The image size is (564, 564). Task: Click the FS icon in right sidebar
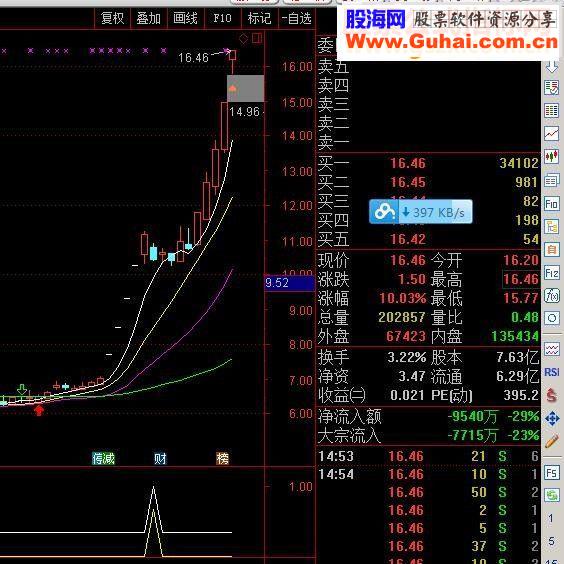pyautogui.click(x=552, y=472)
